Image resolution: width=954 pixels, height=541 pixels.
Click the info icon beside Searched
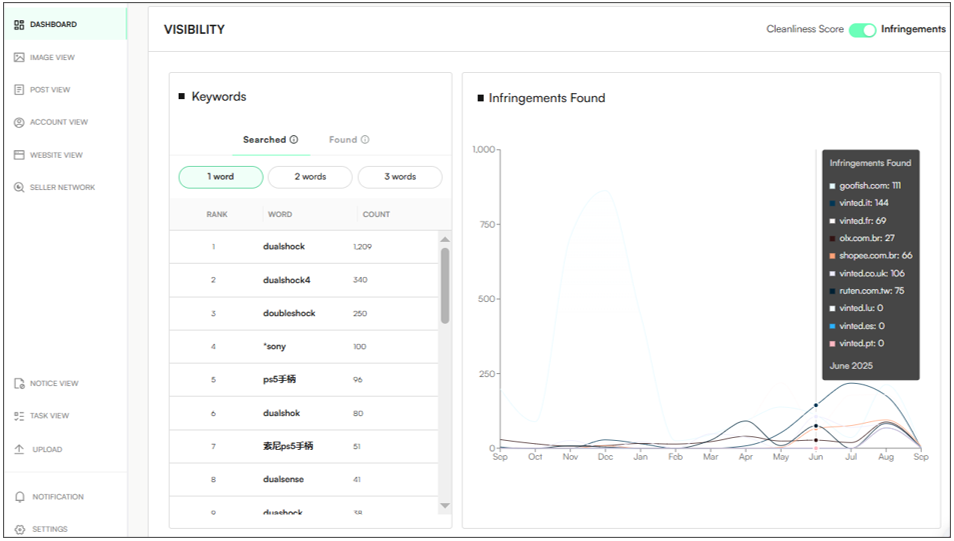point(294,139)
